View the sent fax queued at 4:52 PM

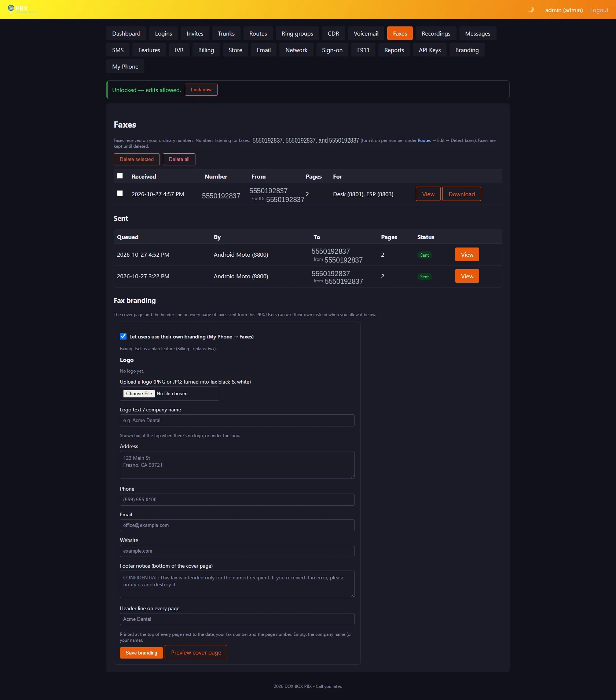[467, 254]
